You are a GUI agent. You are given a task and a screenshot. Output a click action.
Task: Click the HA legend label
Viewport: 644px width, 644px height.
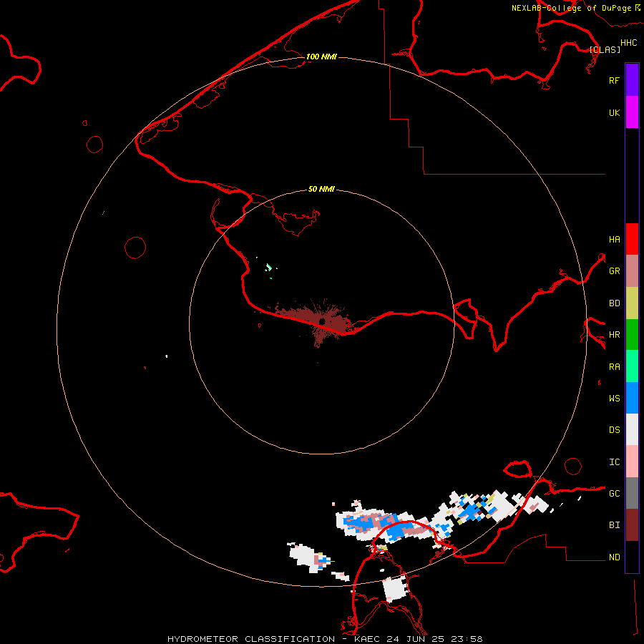tap(614, 239)
